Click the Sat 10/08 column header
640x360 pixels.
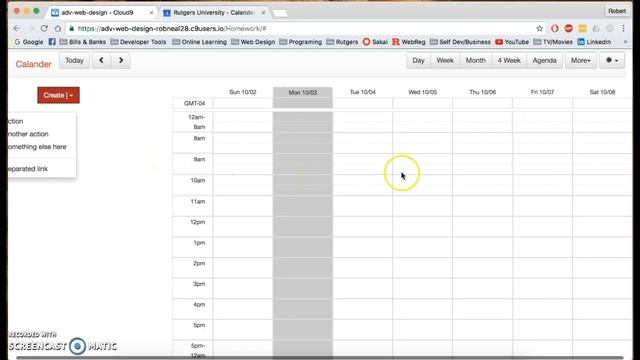602,92
